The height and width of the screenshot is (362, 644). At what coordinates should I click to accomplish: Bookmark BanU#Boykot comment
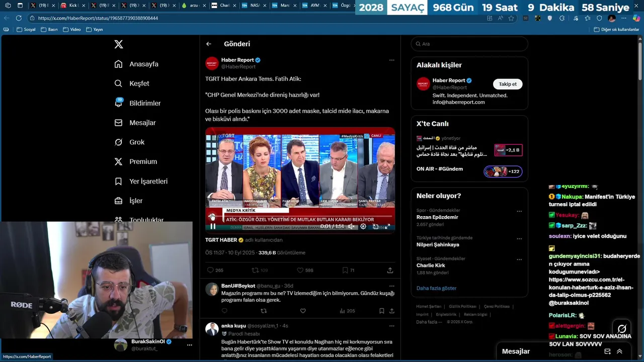(x=381, y=311)
